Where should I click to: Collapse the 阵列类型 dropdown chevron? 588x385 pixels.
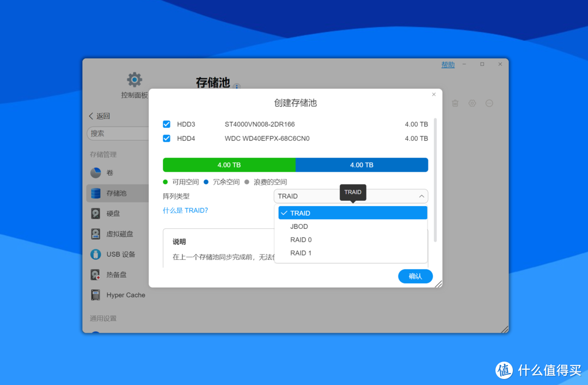[421, 196]
